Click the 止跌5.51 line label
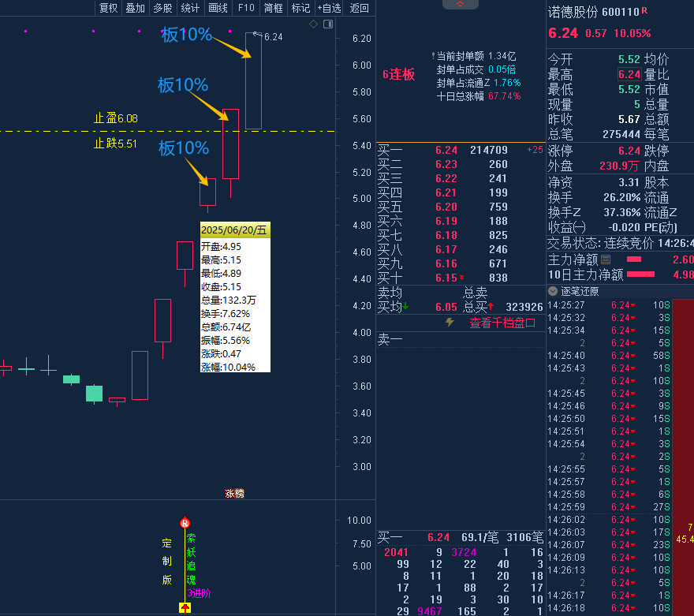 pos(115,144)
